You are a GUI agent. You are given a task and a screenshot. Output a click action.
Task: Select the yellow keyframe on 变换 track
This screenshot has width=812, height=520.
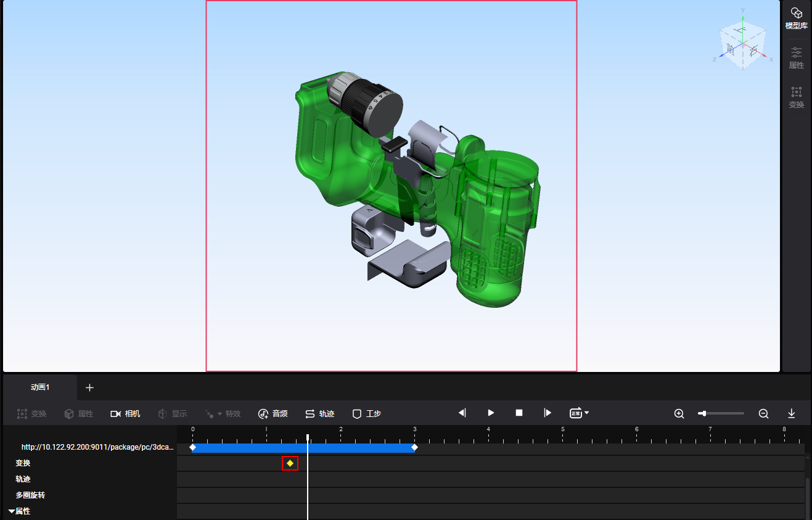[x=290, y=463]
